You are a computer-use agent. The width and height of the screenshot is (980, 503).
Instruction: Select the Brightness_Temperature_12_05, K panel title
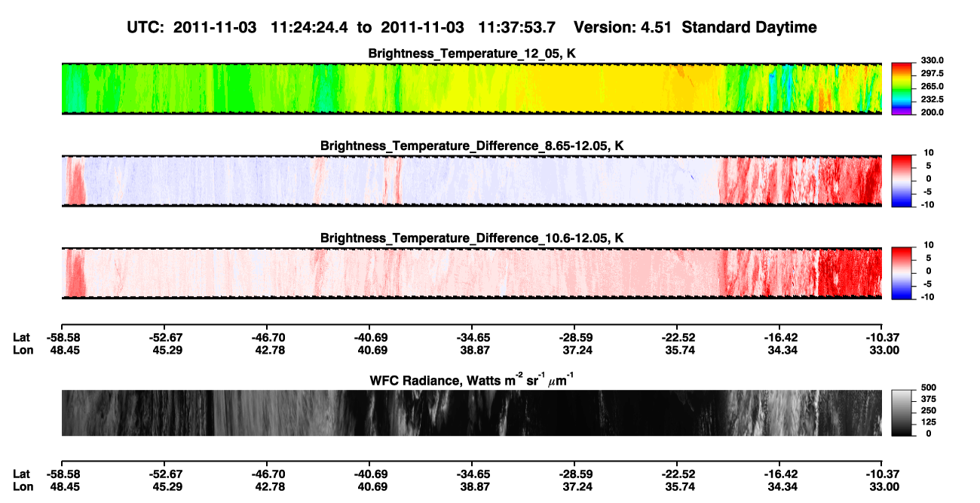click(472, 54)
